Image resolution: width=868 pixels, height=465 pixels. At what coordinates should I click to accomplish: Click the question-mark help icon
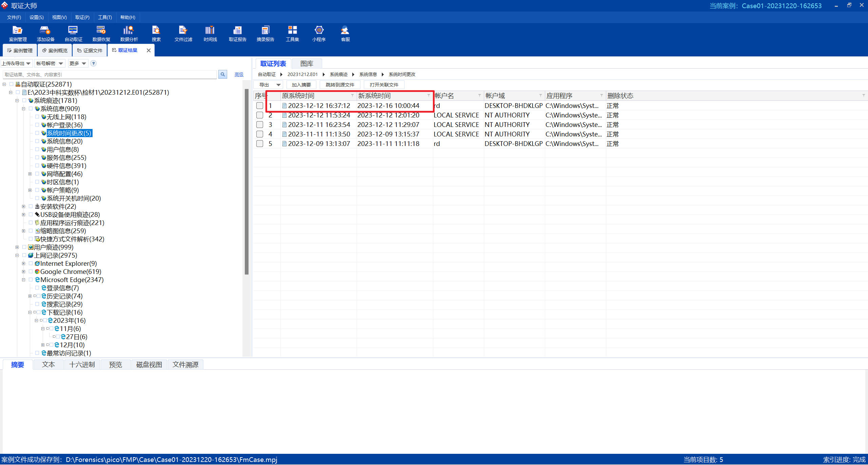[x=94, y=63]
